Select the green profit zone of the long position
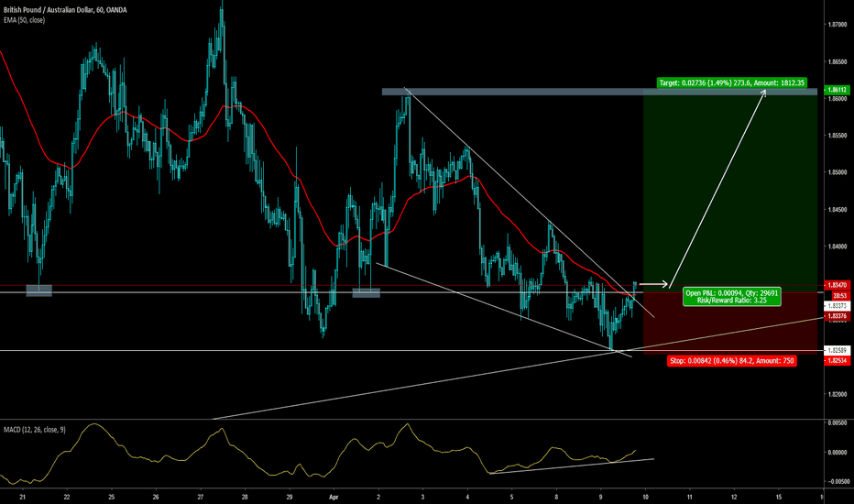 [730, 190]
